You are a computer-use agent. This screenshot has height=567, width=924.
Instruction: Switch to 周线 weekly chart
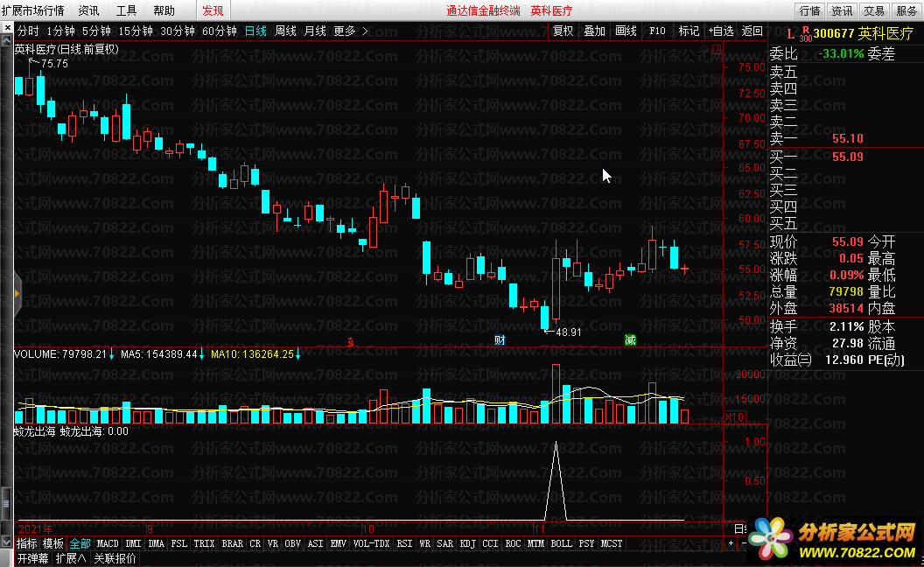[x=285, y=31]
